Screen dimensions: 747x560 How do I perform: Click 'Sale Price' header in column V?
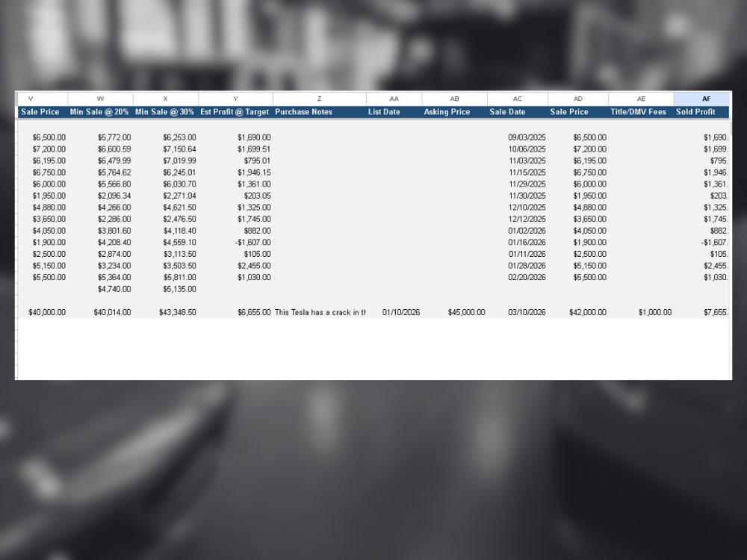43,112
